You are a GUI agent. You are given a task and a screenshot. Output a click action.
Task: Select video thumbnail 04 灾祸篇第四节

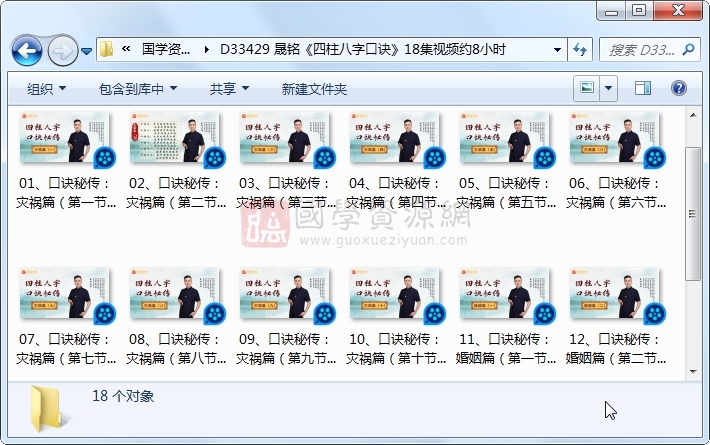point(397,139)
